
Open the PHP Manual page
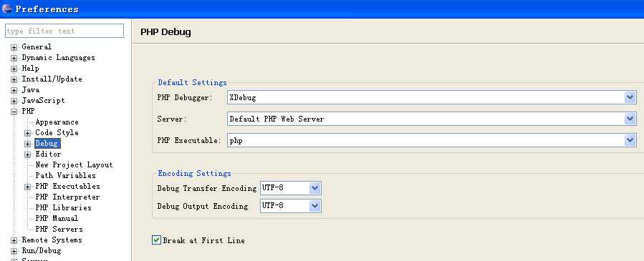pos(57,218)
